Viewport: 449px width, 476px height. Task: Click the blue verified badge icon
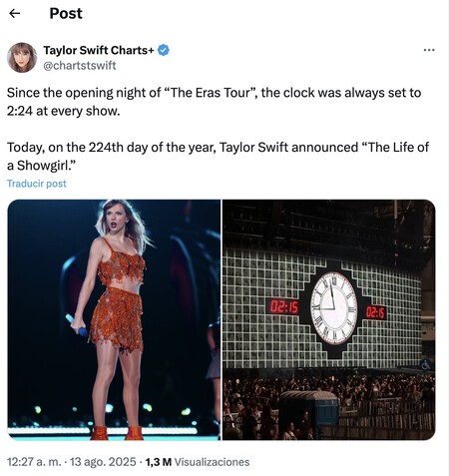pos(164,50)
